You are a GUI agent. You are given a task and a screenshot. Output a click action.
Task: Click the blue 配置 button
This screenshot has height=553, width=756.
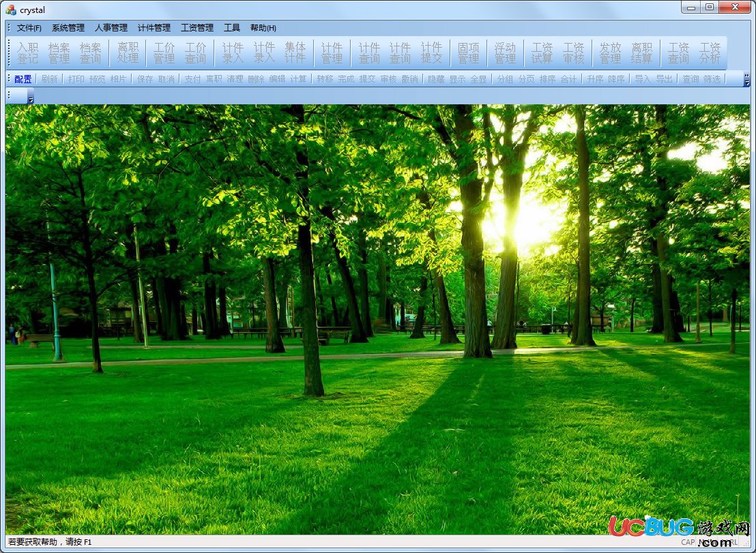coord(23,79)
